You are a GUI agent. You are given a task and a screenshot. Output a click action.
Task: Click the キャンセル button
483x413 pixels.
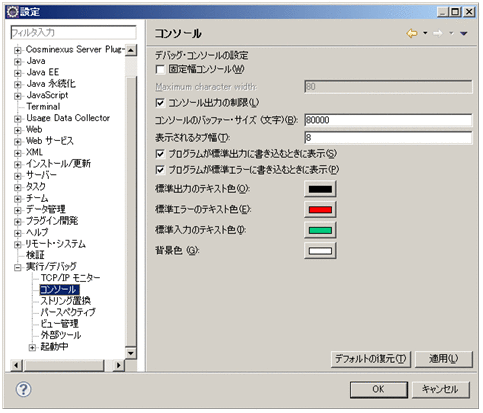tap(440, 389)
